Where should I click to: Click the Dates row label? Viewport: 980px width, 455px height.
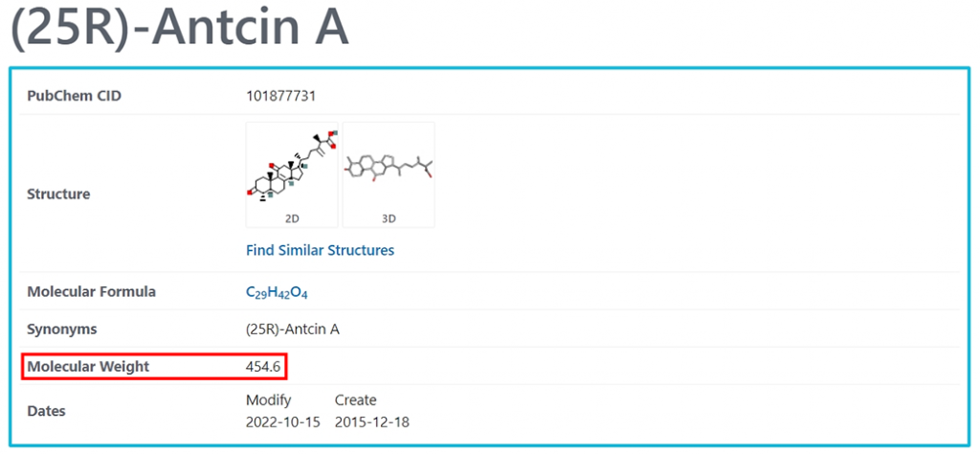(46, 411)
